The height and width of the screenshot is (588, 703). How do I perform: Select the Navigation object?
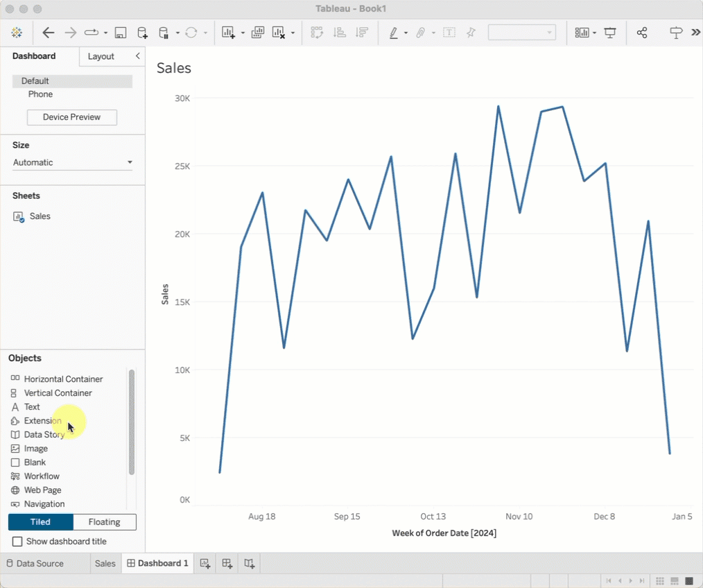[38, 503]
